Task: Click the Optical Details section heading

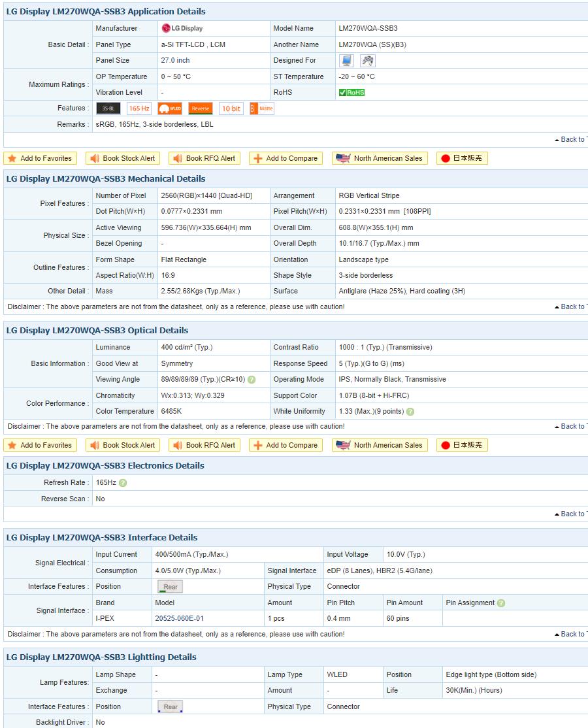Action: 97,331
